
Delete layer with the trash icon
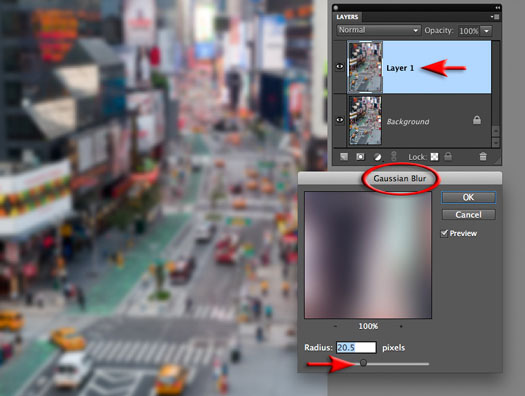(x=483, y=156)
